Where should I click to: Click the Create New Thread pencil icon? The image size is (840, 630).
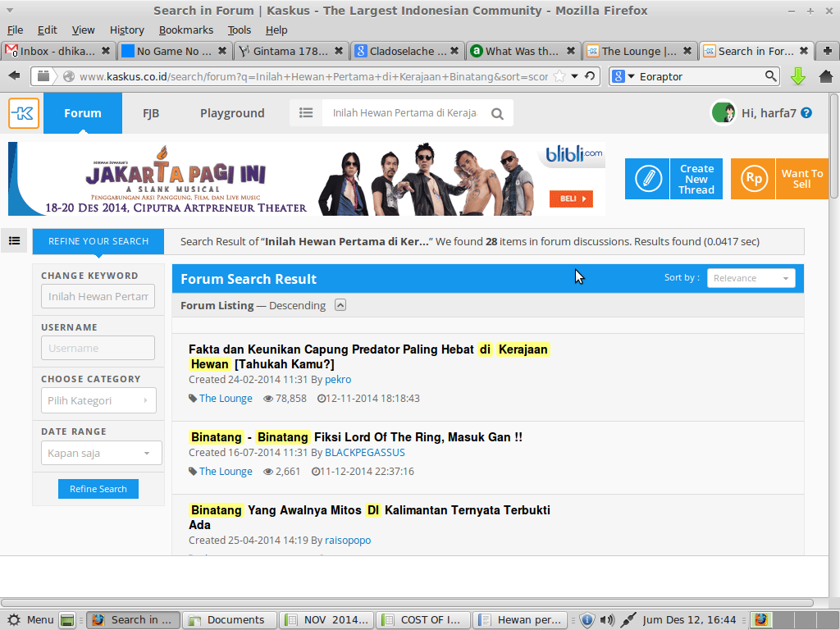point(648,179)
